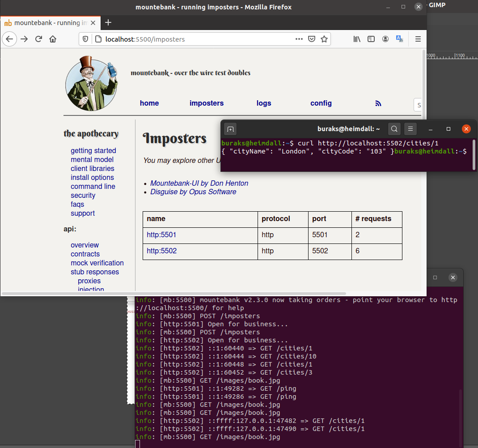478x448 pixels.
Task: Open a new browser tab
Action: pyautogui.click(x=108, y=23)
